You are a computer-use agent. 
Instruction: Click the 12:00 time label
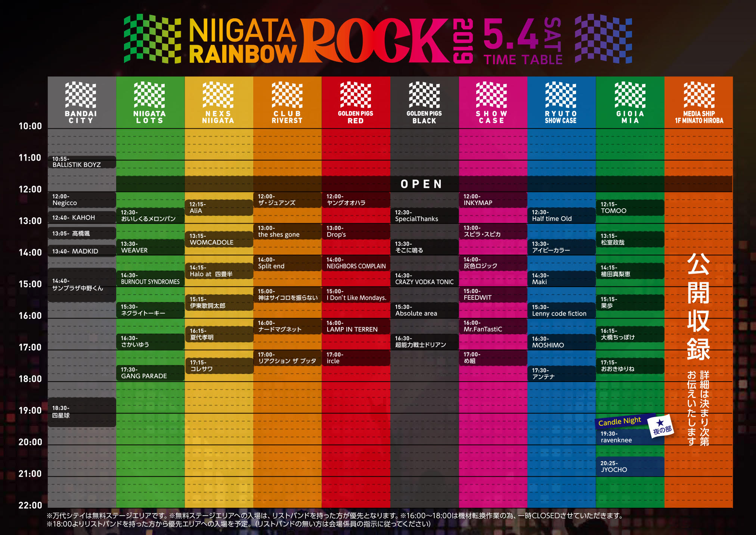(x=30, y=189)
